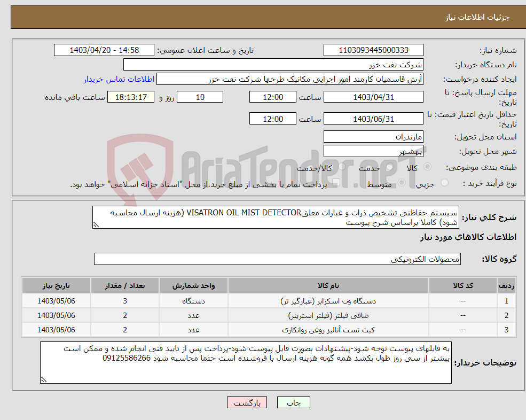Click the general description VISATRON OIL MIST DETECTOR textarea

276,217
